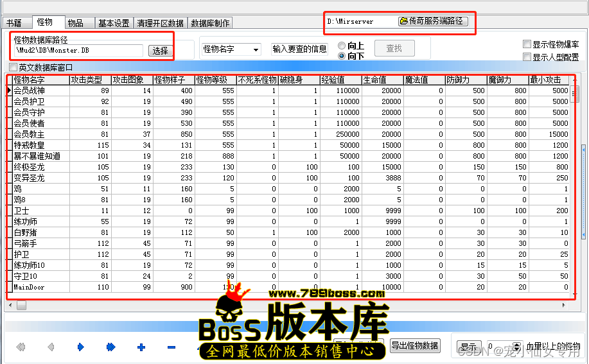
Task: Jump to last record navigator arrow
Action: click(110, 347)
